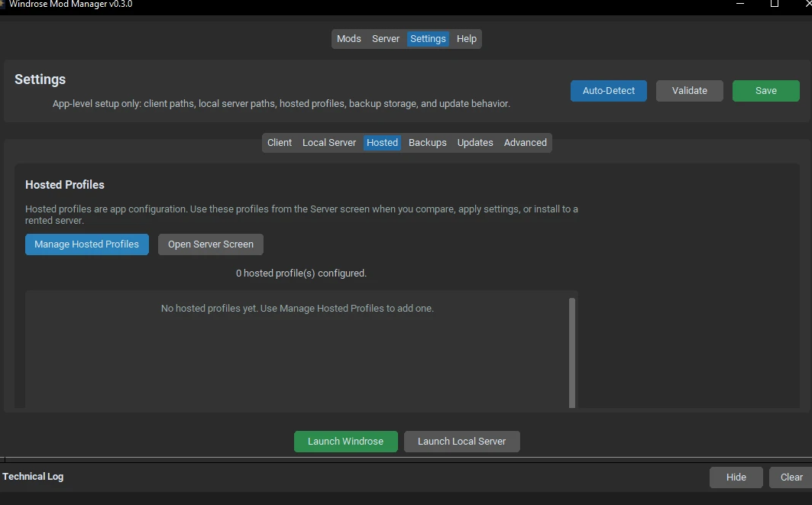The image size is (812, 505).
Task: Go to the Backups sub-tab
Action: [428, 143]
